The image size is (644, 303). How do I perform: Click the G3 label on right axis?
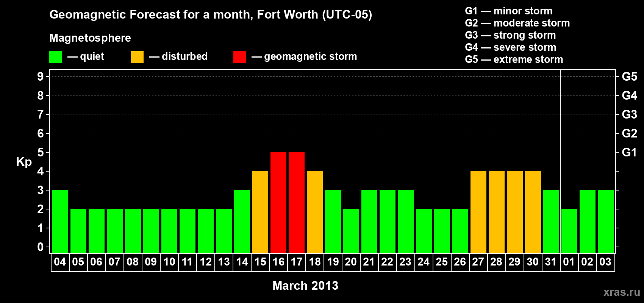630,114
